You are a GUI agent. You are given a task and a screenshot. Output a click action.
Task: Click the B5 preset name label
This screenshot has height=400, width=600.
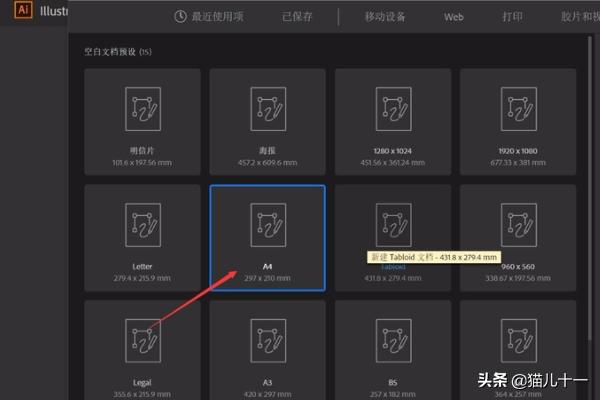click(x=393, y=382)
